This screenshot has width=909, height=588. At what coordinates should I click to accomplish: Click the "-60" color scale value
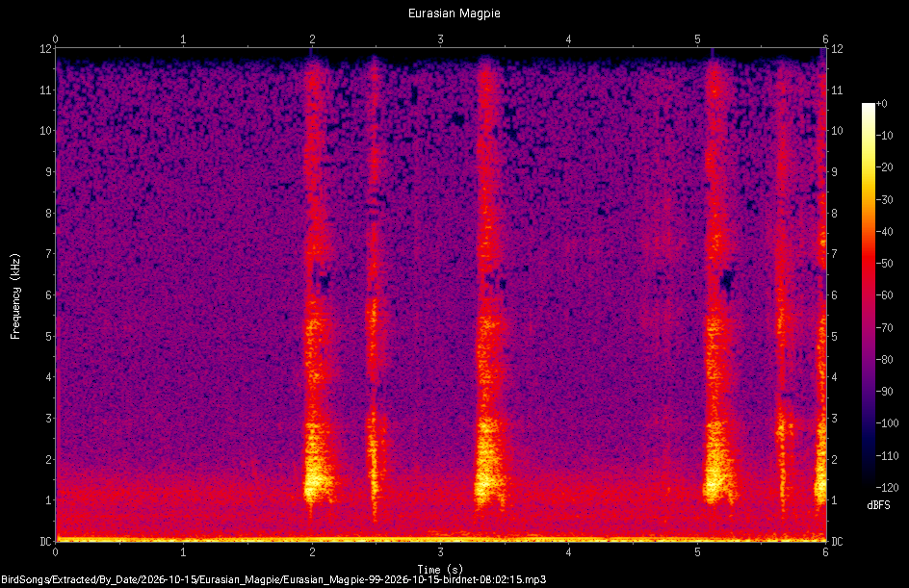pos(884,295)
